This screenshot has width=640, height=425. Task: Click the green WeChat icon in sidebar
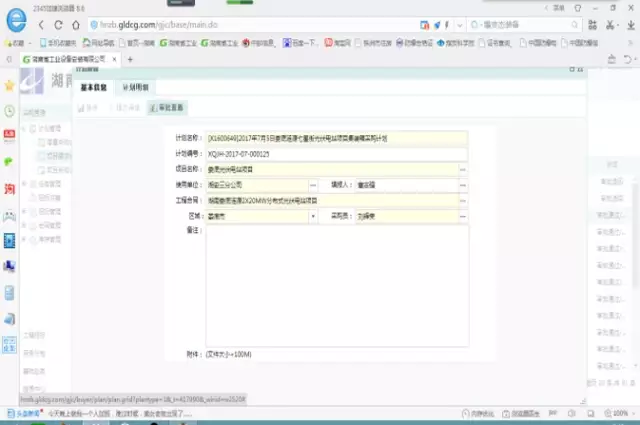pos(10,162)
